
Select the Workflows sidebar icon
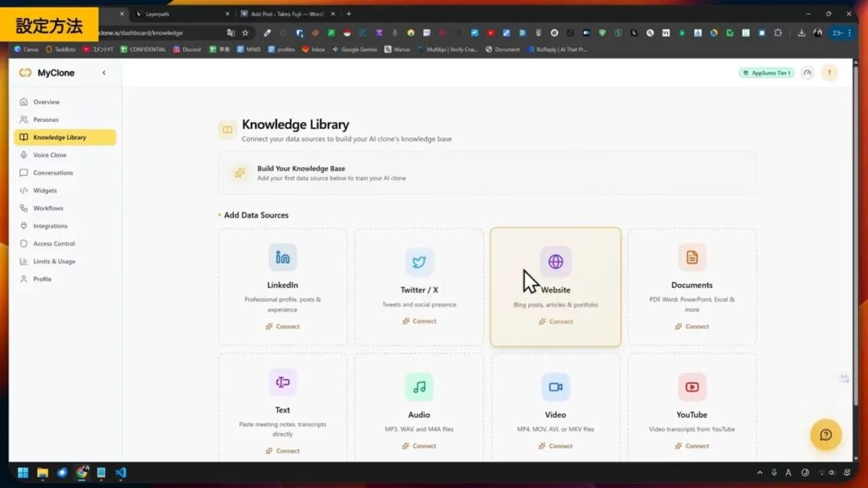tap(26, 208)
